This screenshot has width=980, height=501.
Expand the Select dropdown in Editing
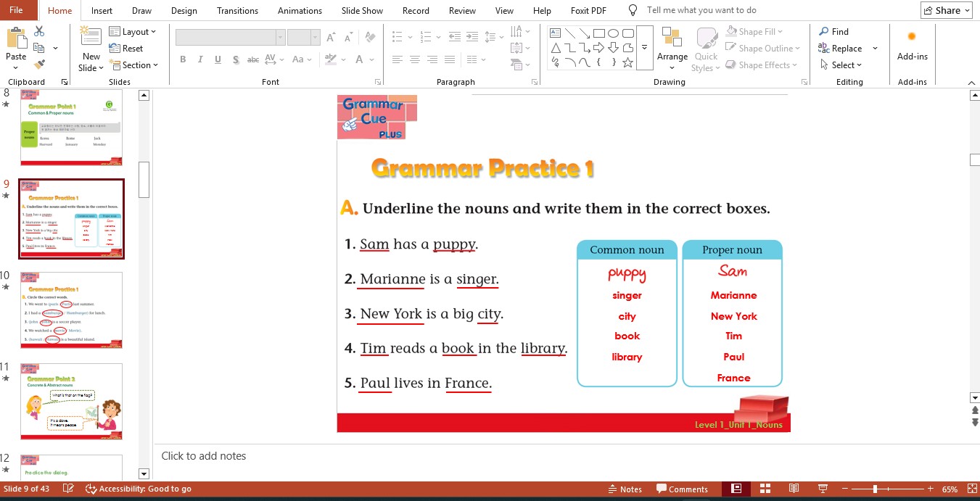click(841, 65)
